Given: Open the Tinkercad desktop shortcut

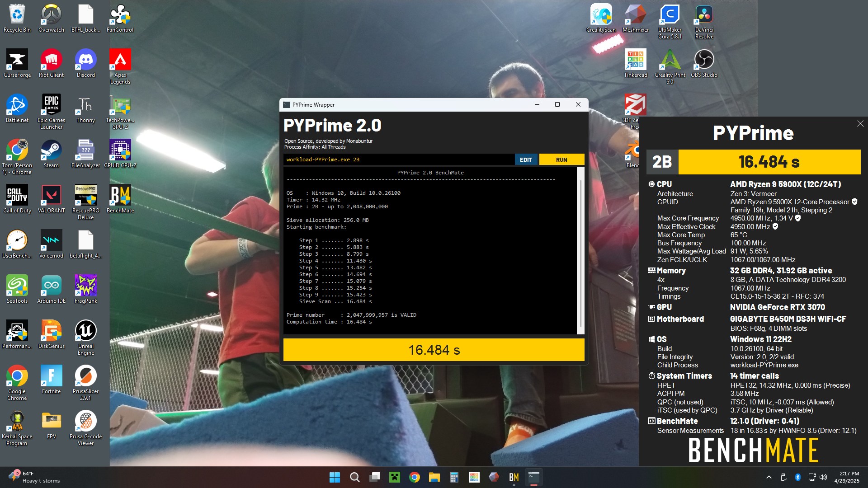Looking at the screenshot, I should click(635, 64).
